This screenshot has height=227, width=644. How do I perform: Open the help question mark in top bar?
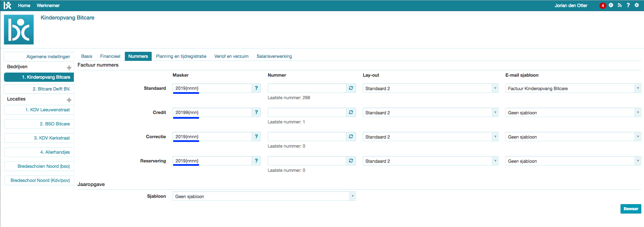(628, 5)
